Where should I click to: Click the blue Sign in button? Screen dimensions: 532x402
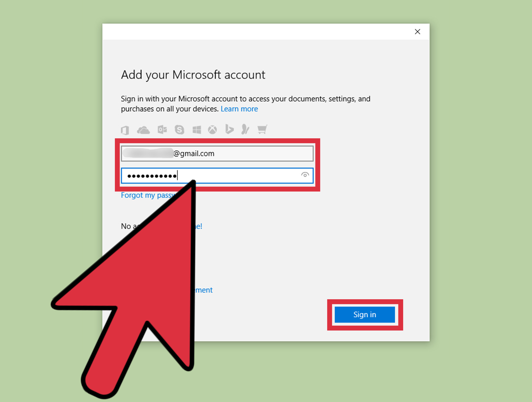point(365,315)
